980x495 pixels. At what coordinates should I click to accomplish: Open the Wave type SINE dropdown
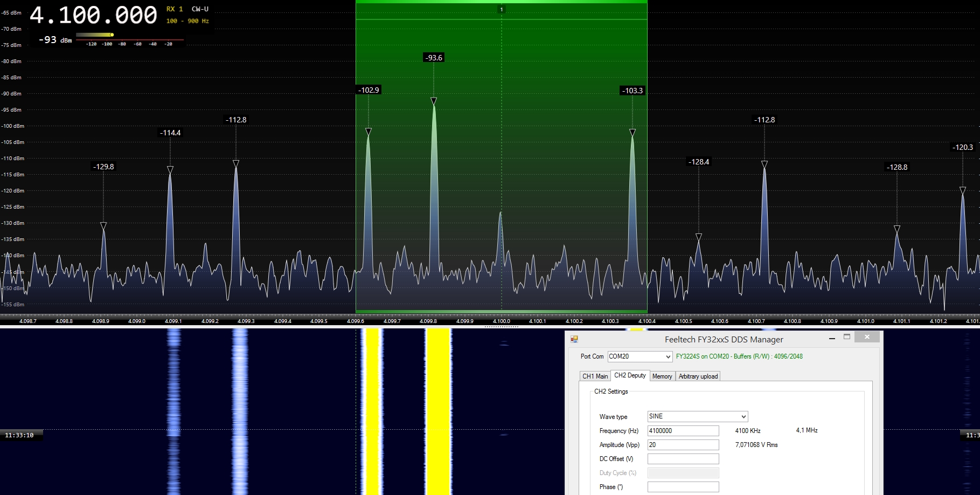pyautogui.click(x=743, y=416)
